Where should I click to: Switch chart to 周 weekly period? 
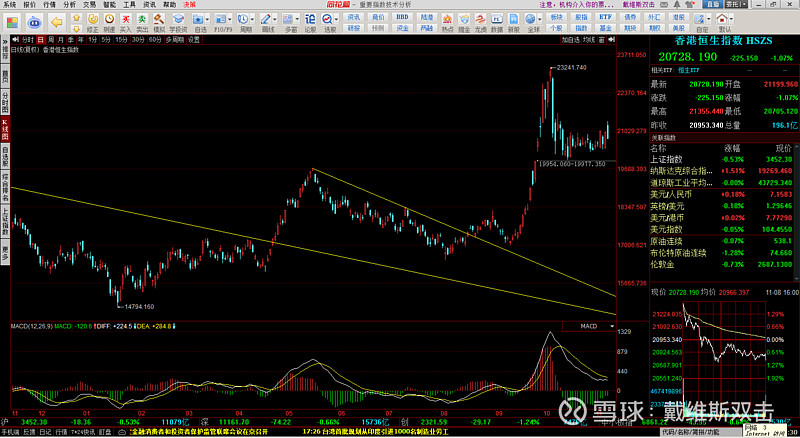[51, 40]
